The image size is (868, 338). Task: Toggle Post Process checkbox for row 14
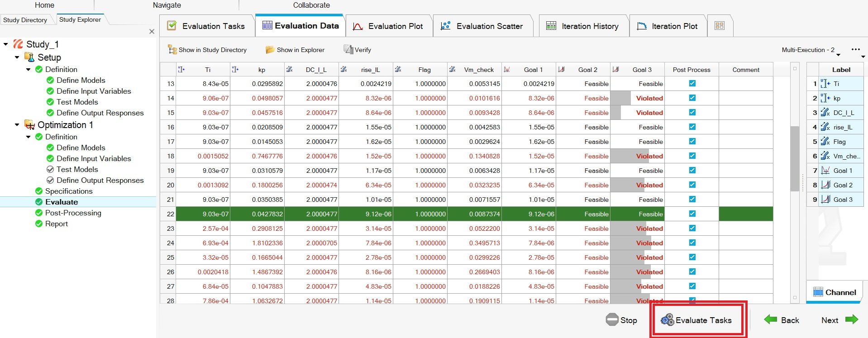692,98
